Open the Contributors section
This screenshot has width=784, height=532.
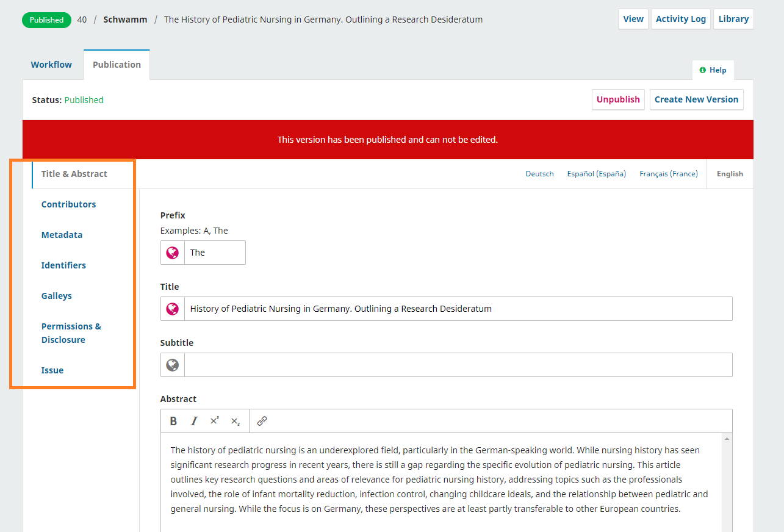pos(68,204)
